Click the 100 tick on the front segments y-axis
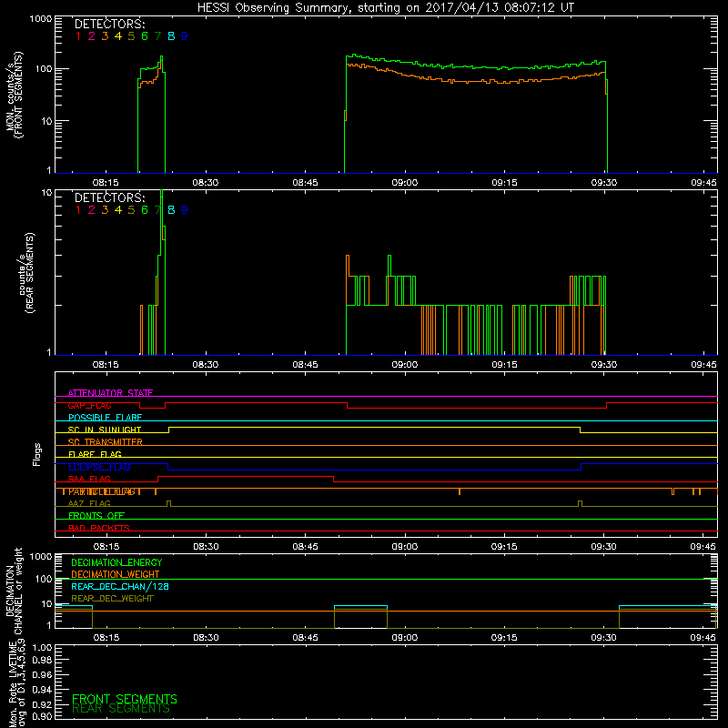The width and height of the screenshot is (728, 728). [x=44, y=69]
